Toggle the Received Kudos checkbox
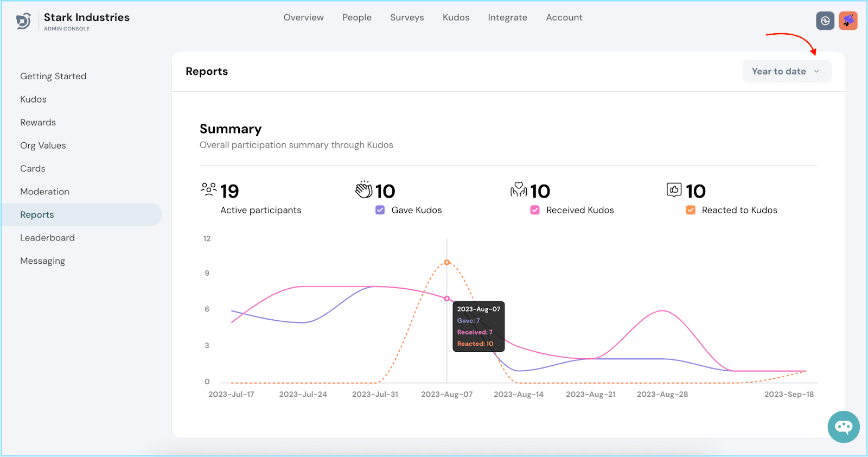The width and height of the screenshot is (868, 457). pyautogui.click(x=535, y=210)
